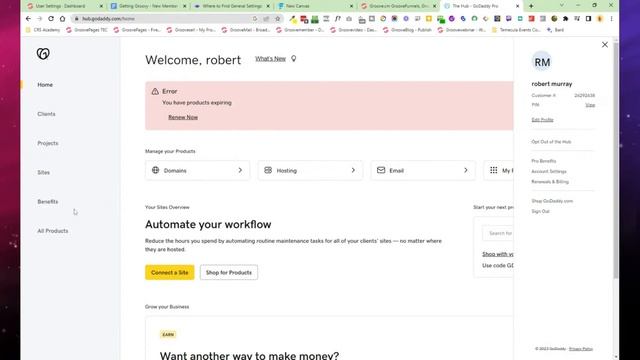Click the Edit Profile link
This screenshot has width=640, height=360.
pos(542,120)
